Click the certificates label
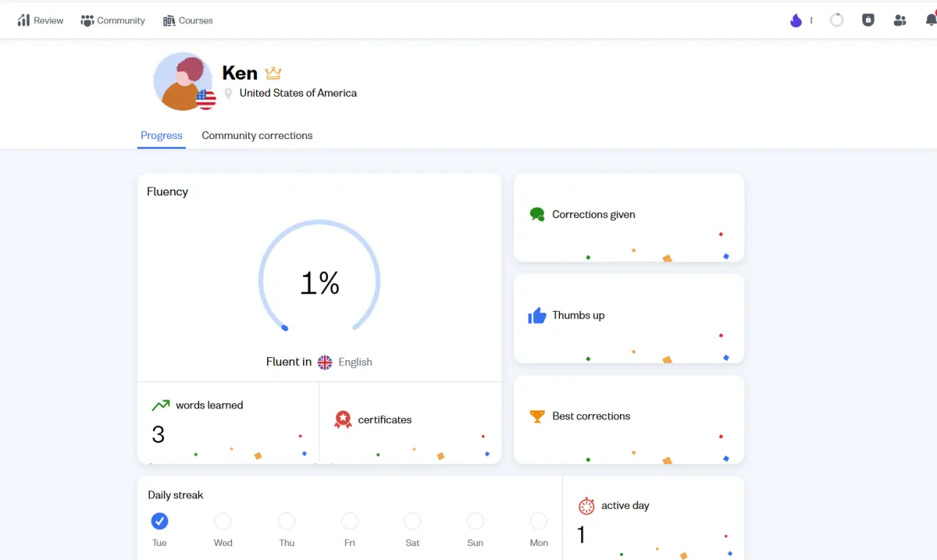937x560 pixels. click(384, 420)
